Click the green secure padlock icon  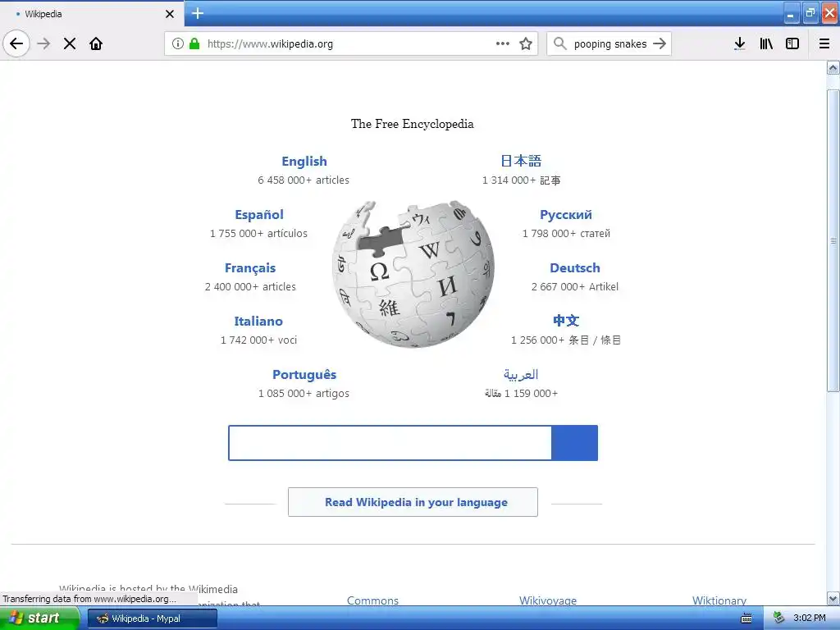tap(194, 43)
